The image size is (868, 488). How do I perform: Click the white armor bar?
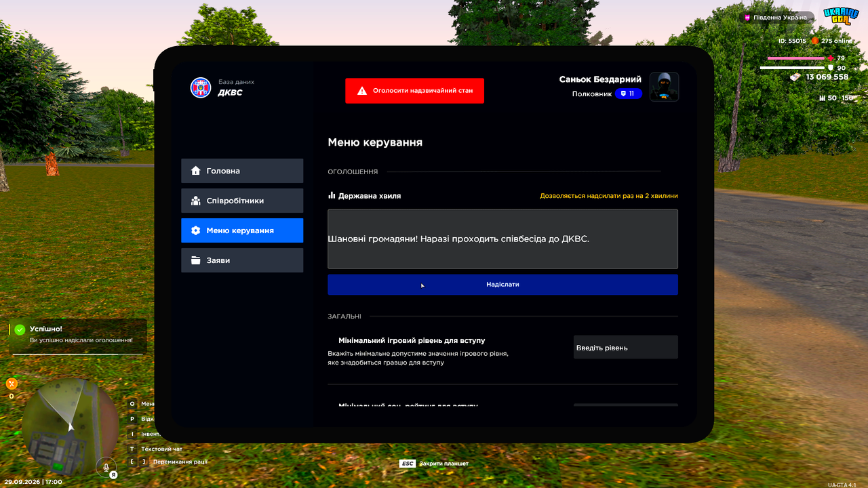click(x=792, y=68)
